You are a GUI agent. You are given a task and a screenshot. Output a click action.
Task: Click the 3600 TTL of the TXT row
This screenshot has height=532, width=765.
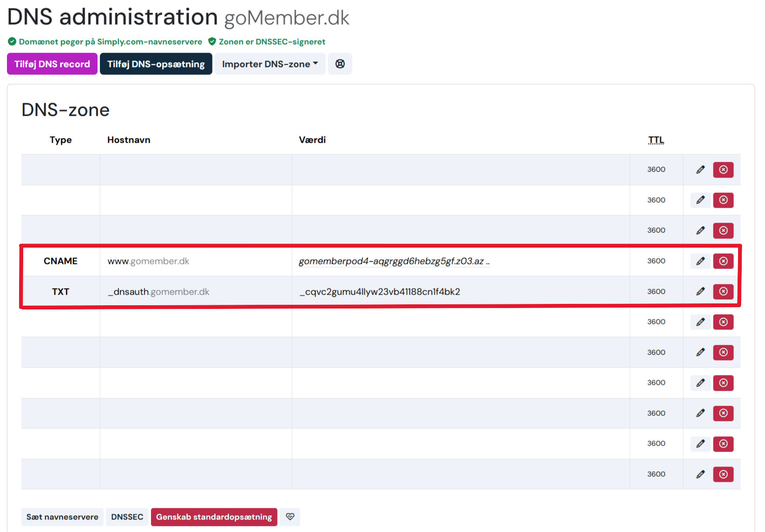656,292
